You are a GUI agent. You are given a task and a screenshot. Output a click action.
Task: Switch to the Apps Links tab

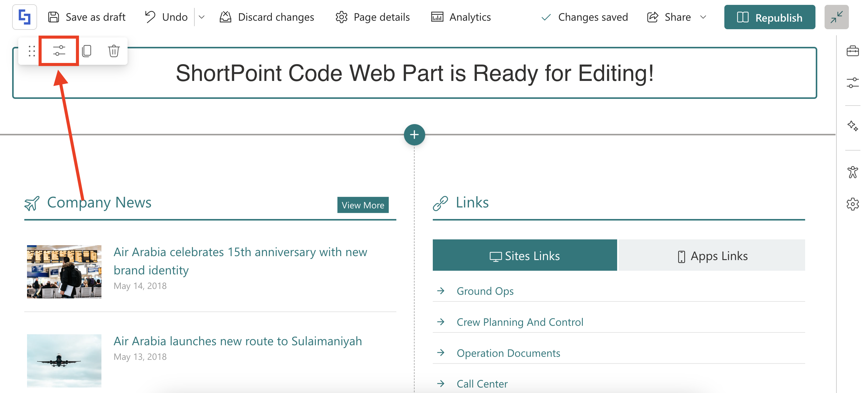coord(712,256)
